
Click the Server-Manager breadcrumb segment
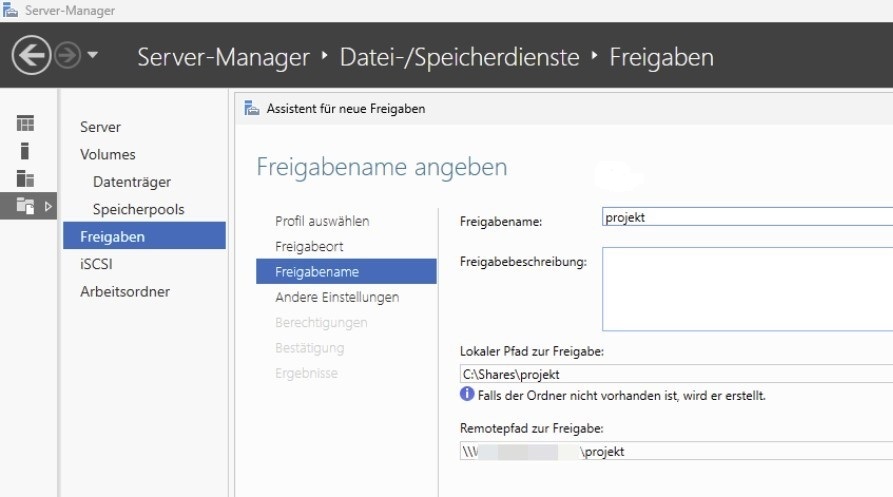point(223,57)
